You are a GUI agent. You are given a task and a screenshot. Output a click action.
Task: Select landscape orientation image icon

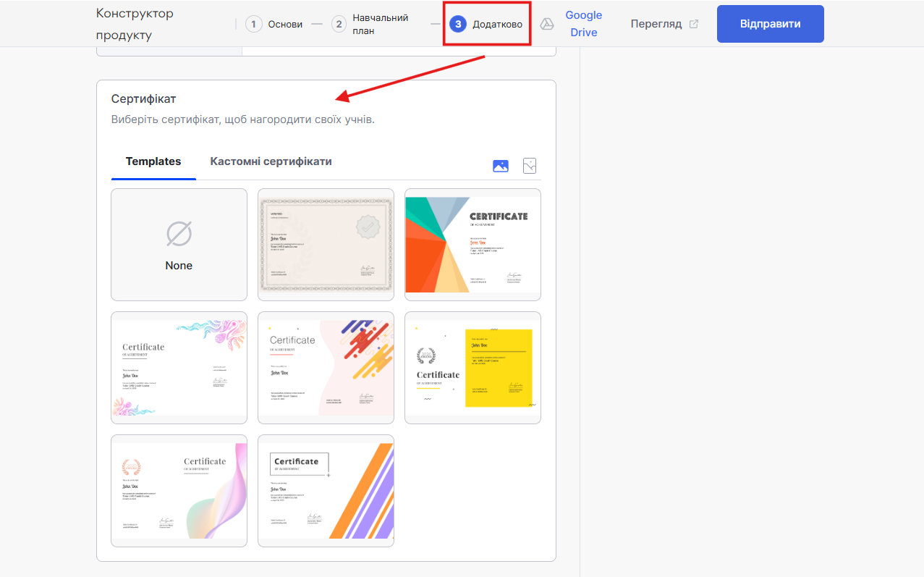500,166
